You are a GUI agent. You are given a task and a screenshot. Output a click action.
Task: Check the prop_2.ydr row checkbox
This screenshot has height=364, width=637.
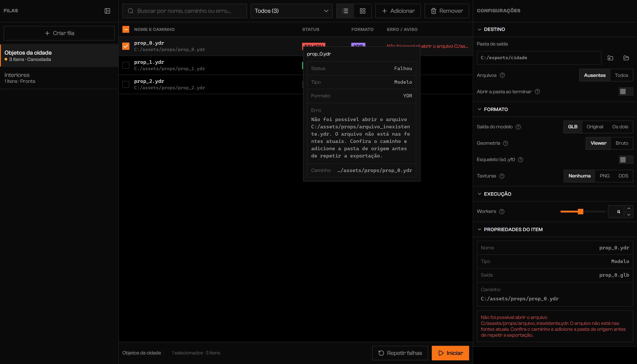tap(126, 84)
